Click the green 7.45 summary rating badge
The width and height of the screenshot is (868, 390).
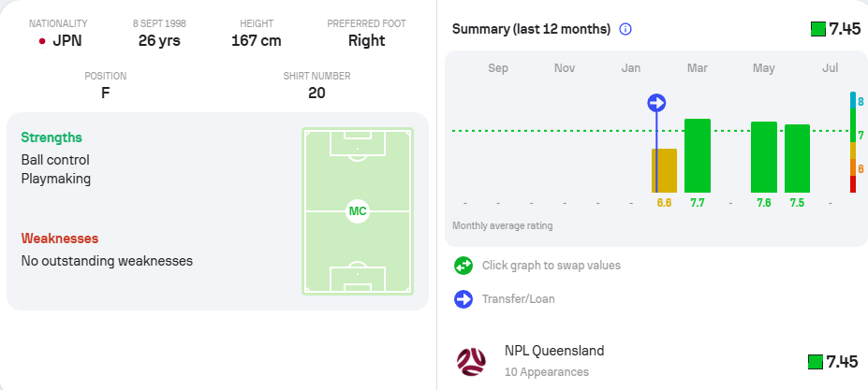click(817, 29)
